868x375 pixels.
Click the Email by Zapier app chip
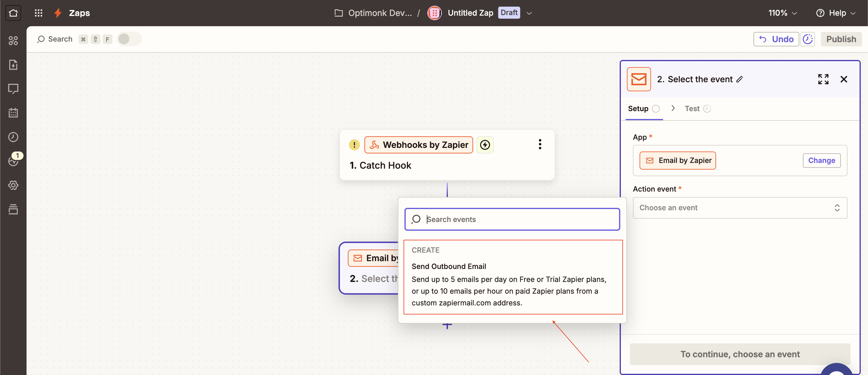tap(678, 161)
